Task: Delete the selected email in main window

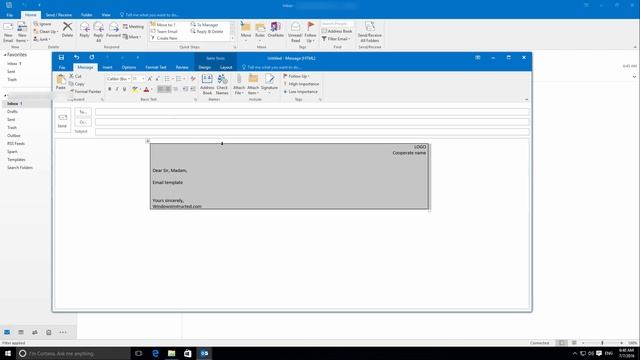Action: [x=67, y=30]
